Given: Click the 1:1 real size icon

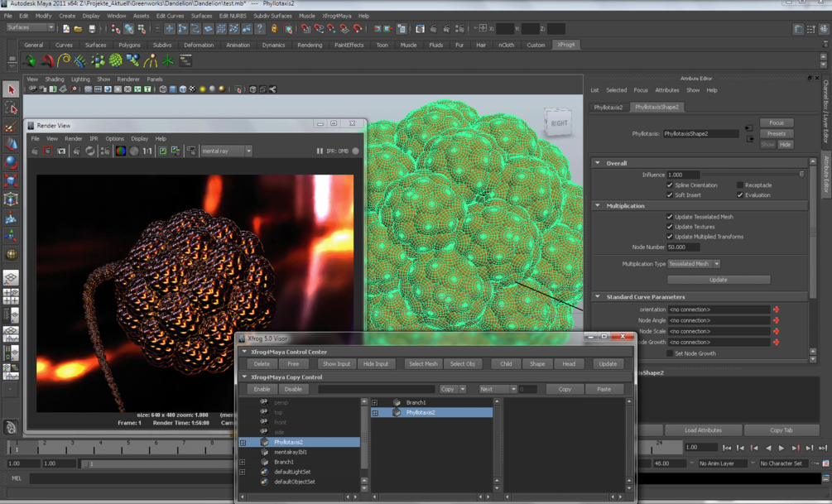Looking at the screenshot, I should [147, 151].
